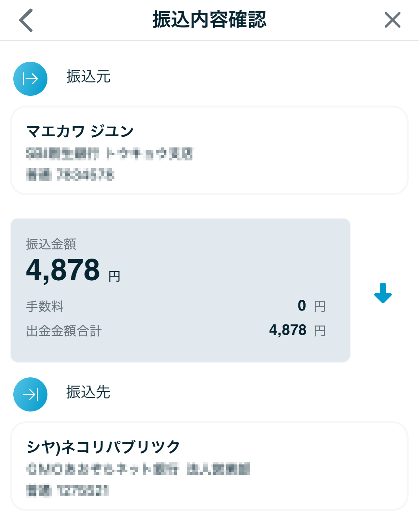Viewport: 419px width, 532px height.
Task: Tap the blurred source bank branch line
Action: coord(109,154)
